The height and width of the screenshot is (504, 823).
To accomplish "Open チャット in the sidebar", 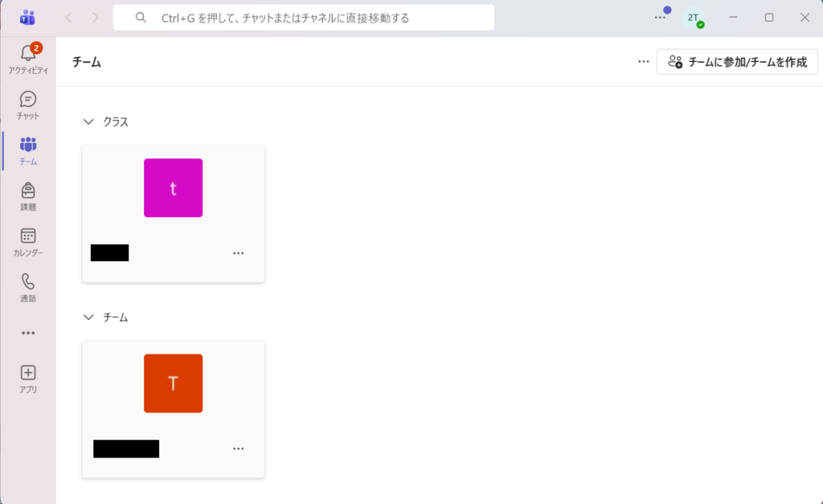I will [x=28, y=103].
